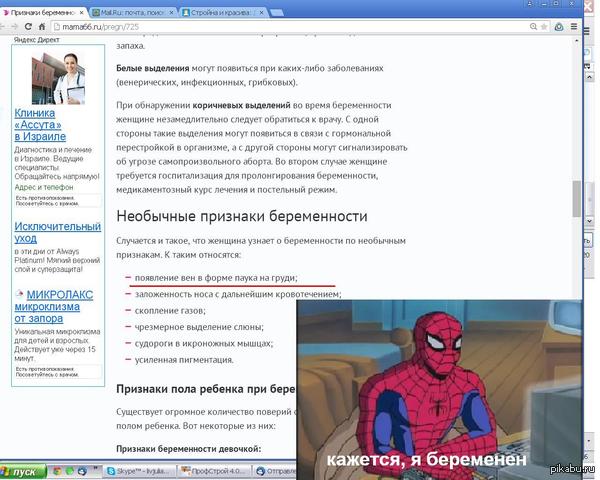Close the Mail.Ru browser tab
The image size is (600, 480).
[173, 11]
